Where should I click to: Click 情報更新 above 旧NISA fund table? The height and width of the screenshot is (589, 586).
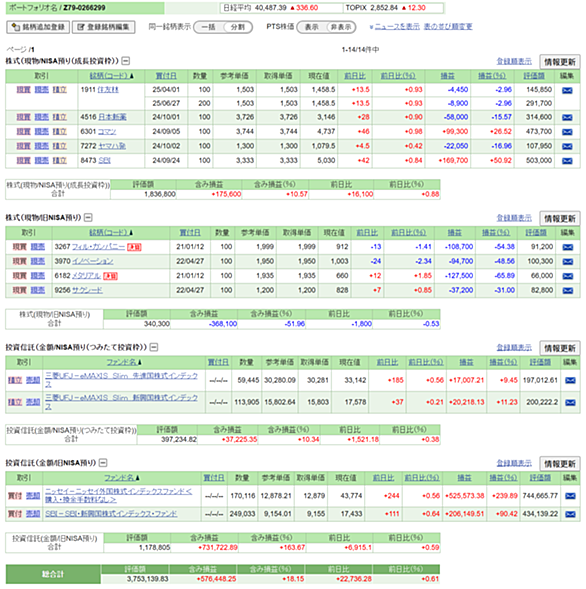tap(560, 464)
